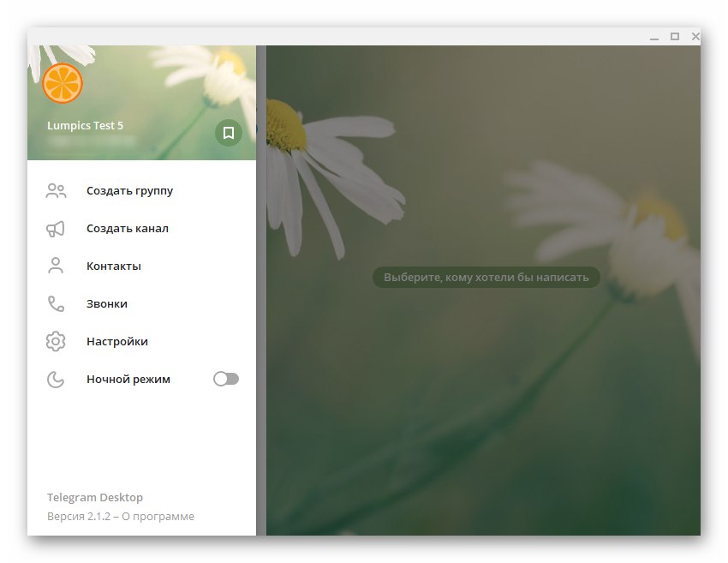Open Контакты from the menu
The image size is (728, 563).
(x=141, y=267)
